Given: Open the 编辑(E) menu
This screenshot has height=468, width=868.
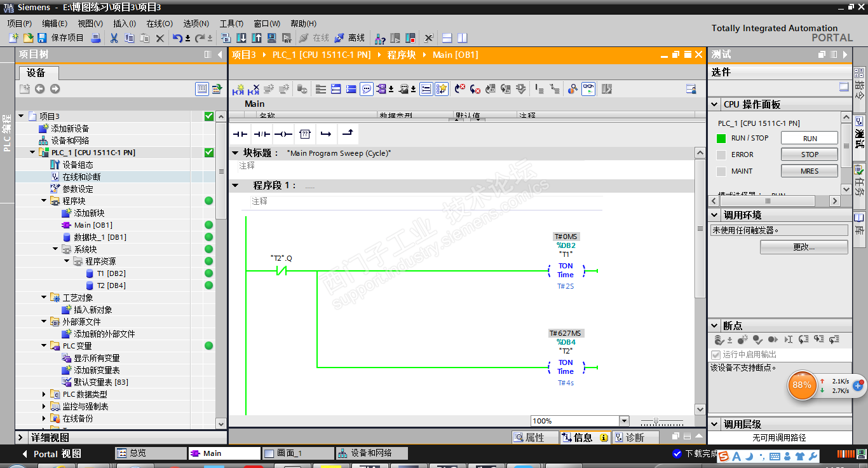Looking at the screenshot, I should click(x=55, y=24).
